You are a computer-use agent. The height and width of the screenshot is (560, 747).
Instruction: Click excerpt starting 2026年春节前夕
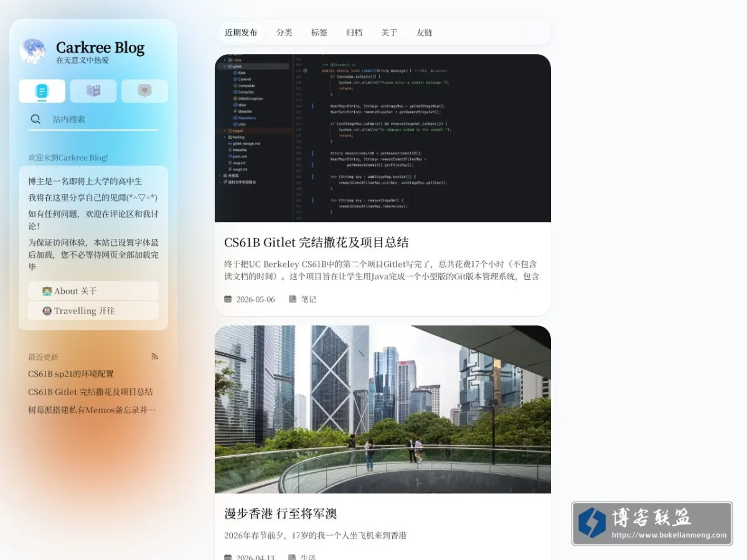click(x=316, y=535)
